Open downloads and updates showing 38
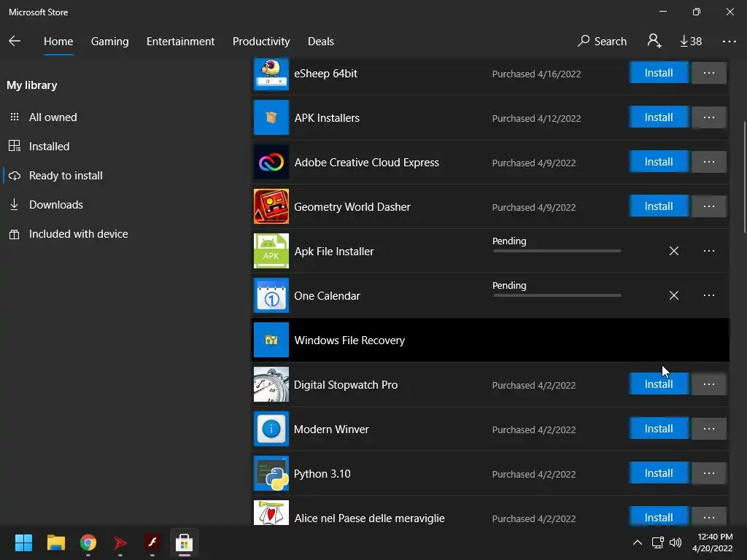Screen dimensions: 747x560 click(690, 42)
